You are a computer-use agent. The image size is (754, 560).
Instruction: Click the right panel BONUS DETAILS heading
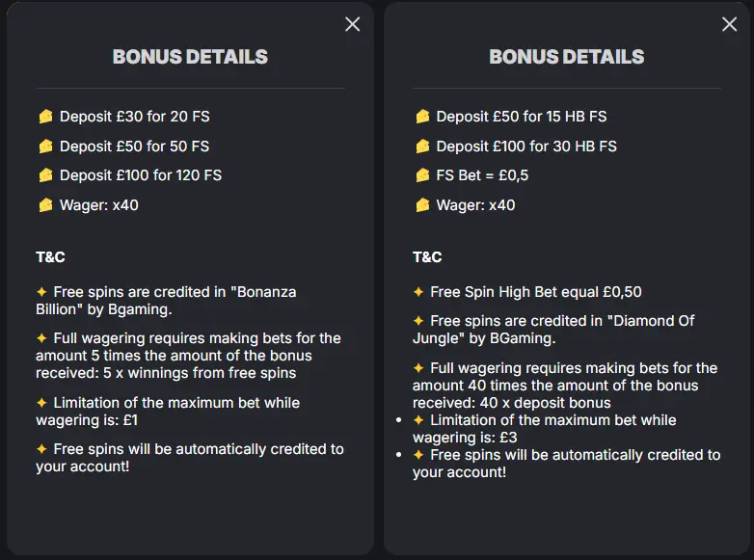pos(566,57)
